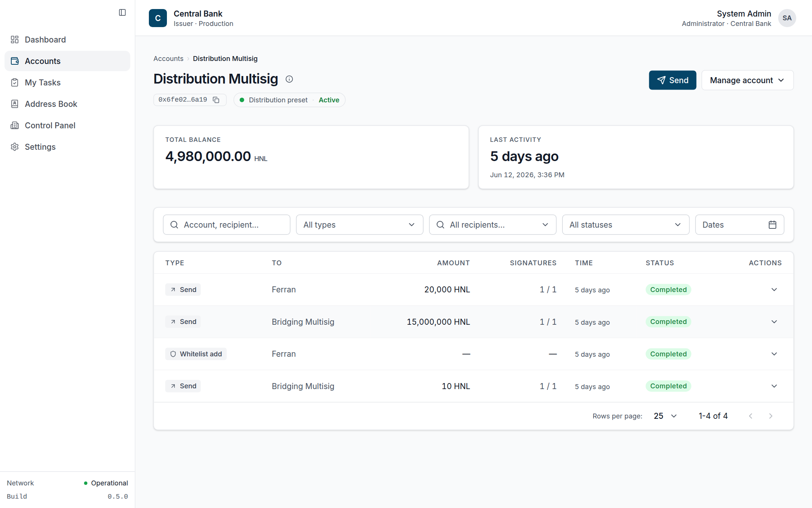Go back via Accounts breadcrumb
This screenshot has height=508, width=812.
(168, 58)
